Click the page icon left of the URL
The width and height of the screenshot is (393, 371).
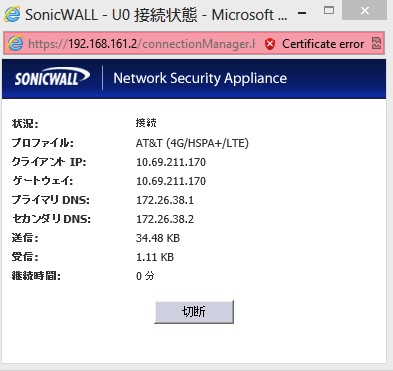15,43
